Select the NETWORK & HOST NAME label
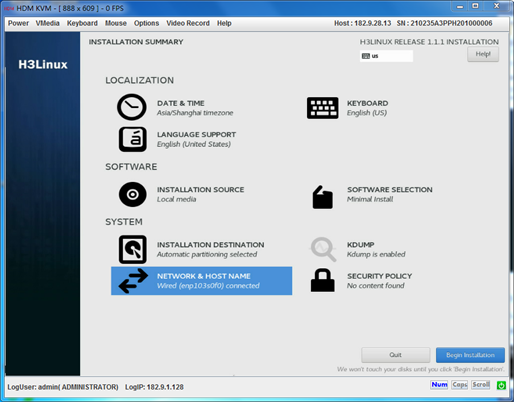The width and height of the screenshot is (514, 402). (204, 276)
